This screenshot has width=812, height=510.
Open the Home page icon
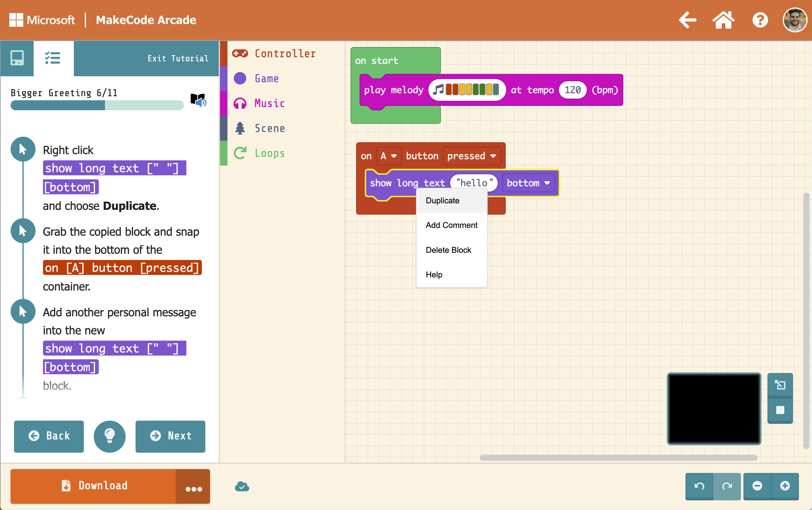click(x=723, y=20)
